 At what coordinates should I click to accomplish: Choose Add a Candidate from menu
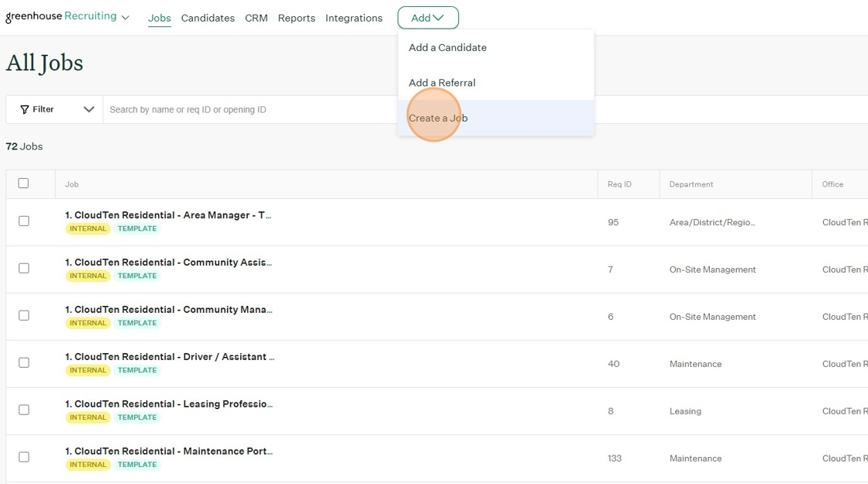[x=496, y=47]
